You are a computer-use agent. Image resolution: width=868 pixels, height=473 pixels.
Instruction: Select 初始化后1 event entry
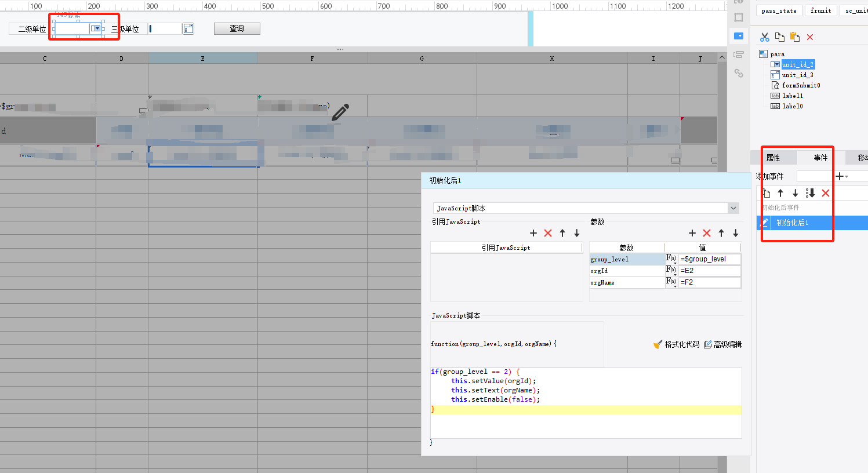click(x=812, y=223)
